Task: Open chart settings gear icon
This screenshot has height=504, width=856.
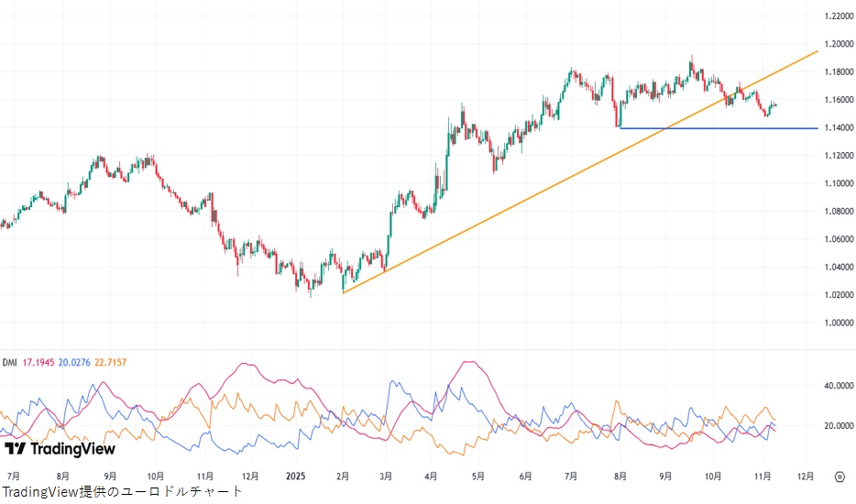Action: [840, 477]
